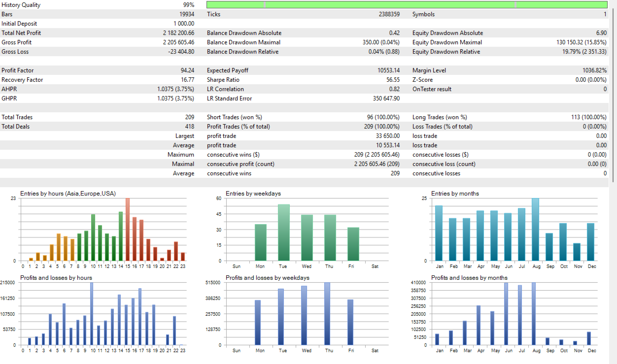Click the Aug bar in Entries by months
The width and height of the screenshot is (617, 364).
point(535,229)
